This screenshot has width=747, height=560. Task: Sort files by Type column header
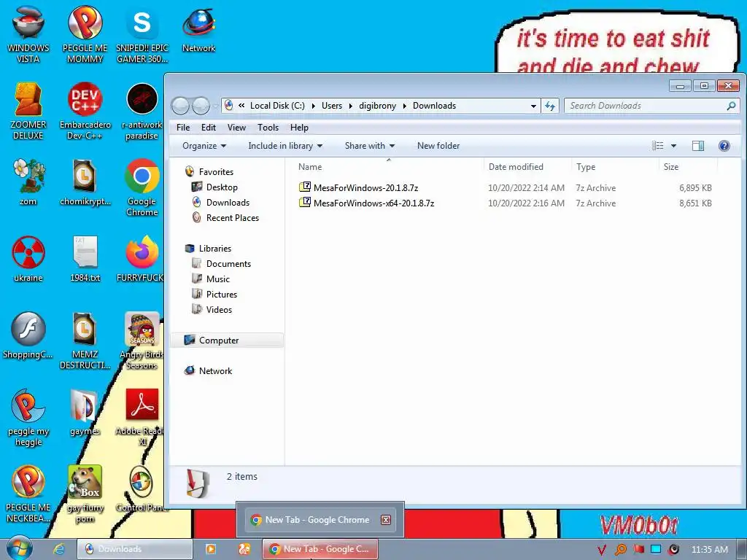pos(615,167)
